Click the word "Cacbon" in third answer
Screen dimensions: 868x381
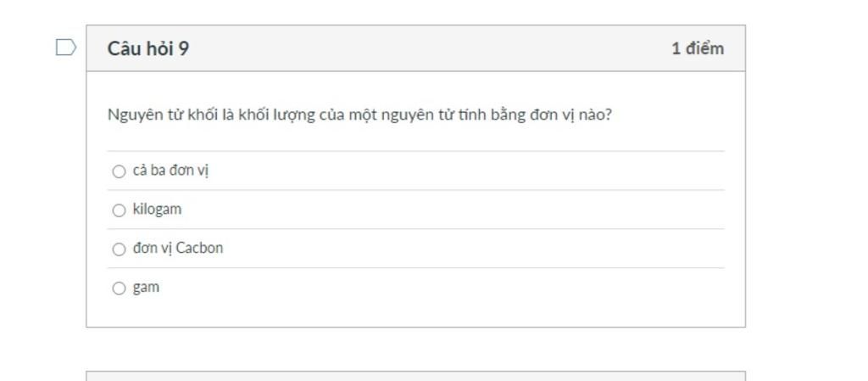tap(199, 248)
